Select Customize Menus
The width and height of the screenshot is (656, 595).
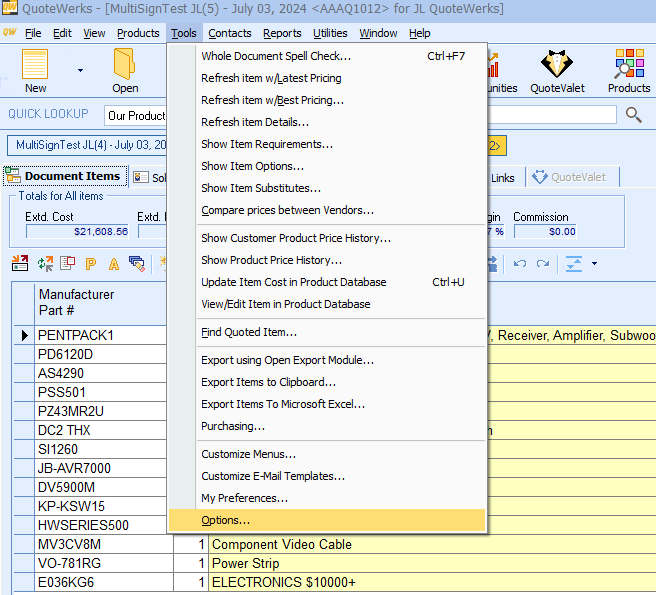point(327,454)
